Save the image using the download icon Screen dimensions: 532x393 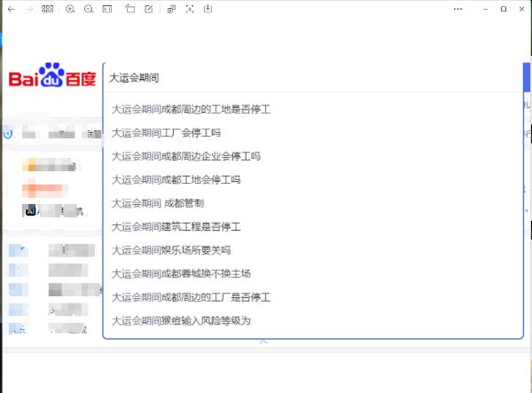pyautogui.click(x=207, y=9)
